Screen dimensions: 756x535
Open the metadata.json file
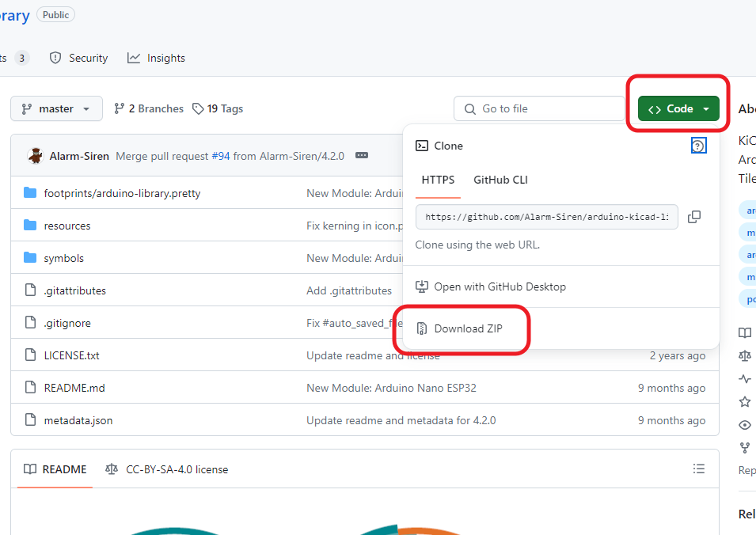(x=78, y=420)
